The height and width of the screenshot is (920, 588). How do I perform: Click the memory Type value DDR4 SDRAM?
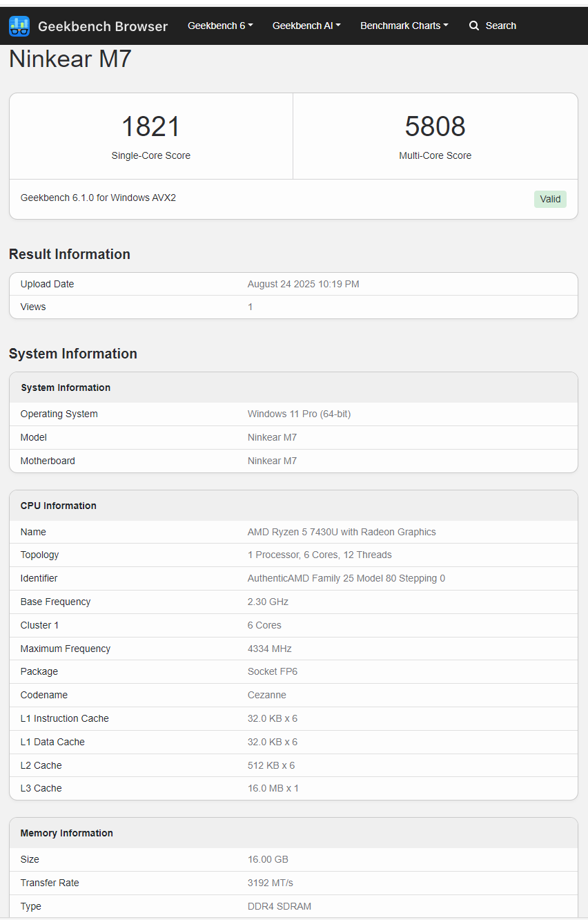click(280, 906)
